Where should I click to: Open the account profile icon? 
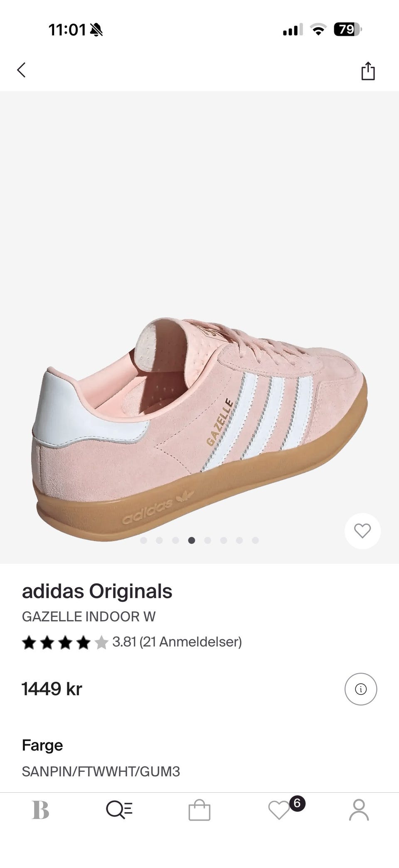359,810
